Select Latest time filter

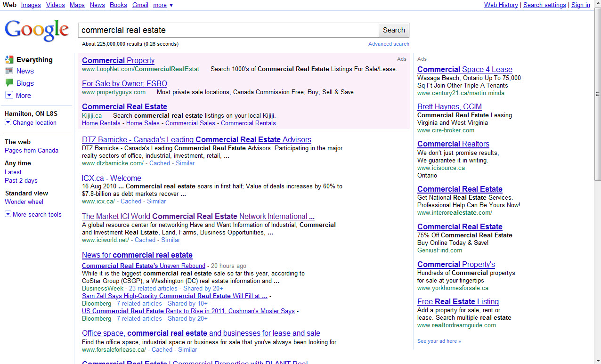pos(13,172)
